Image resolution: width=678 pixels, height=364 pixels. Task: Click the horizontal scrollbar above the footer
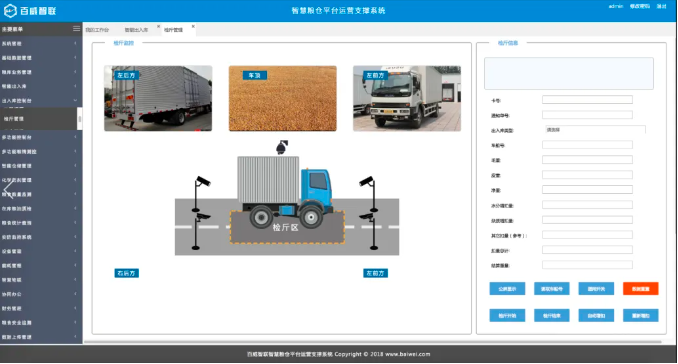(x=373, y=342)
